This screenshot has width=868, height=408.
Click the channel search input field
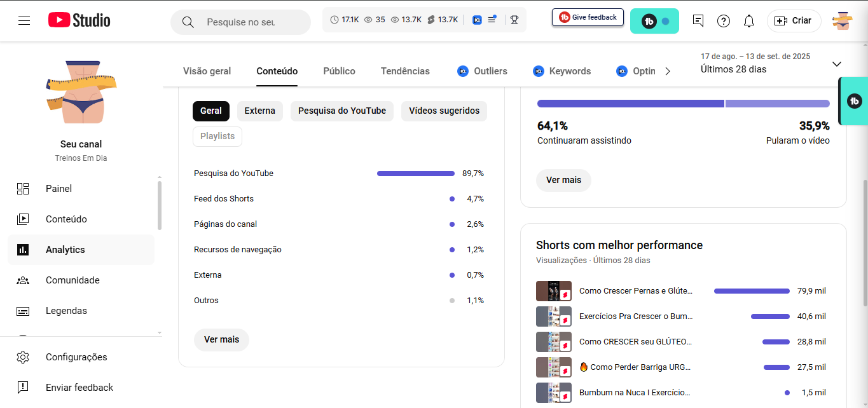[242, 22]
